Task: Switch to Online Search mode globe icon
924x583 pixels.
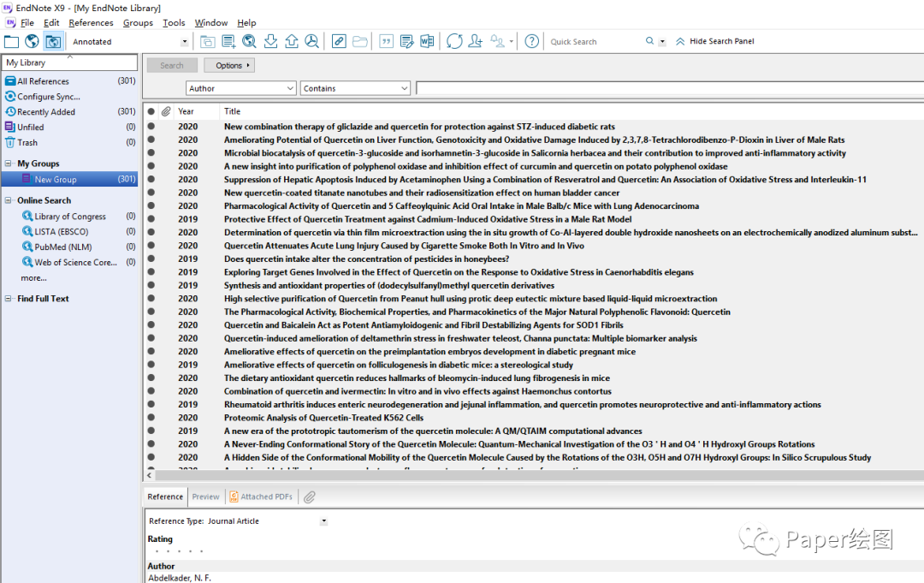Action: (32, 41)
